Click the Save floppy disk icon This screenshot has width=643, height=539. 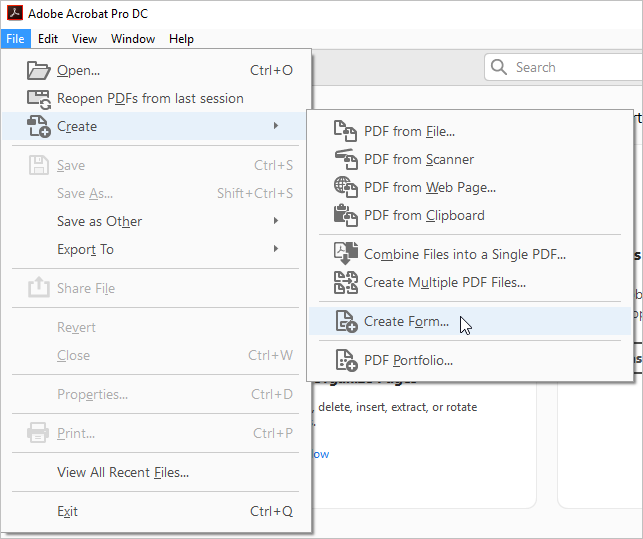[x=39, y=165]
